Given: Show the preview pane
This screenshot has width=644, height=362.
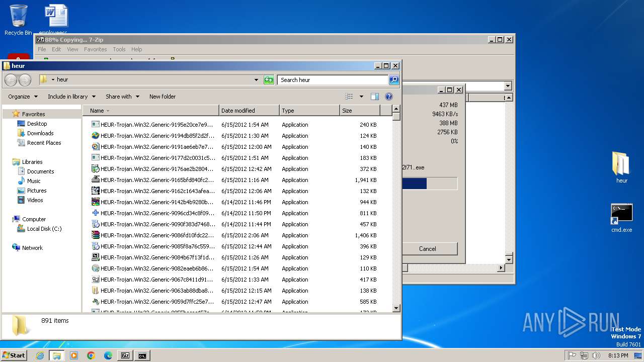Looking at the screenshot, I should pos(374,97).
